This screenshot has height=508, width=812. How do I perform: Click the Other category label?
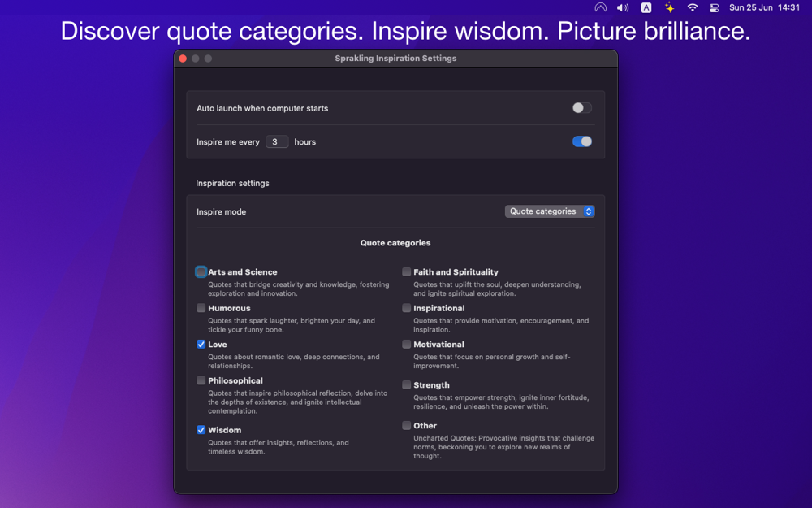(425, 426)
